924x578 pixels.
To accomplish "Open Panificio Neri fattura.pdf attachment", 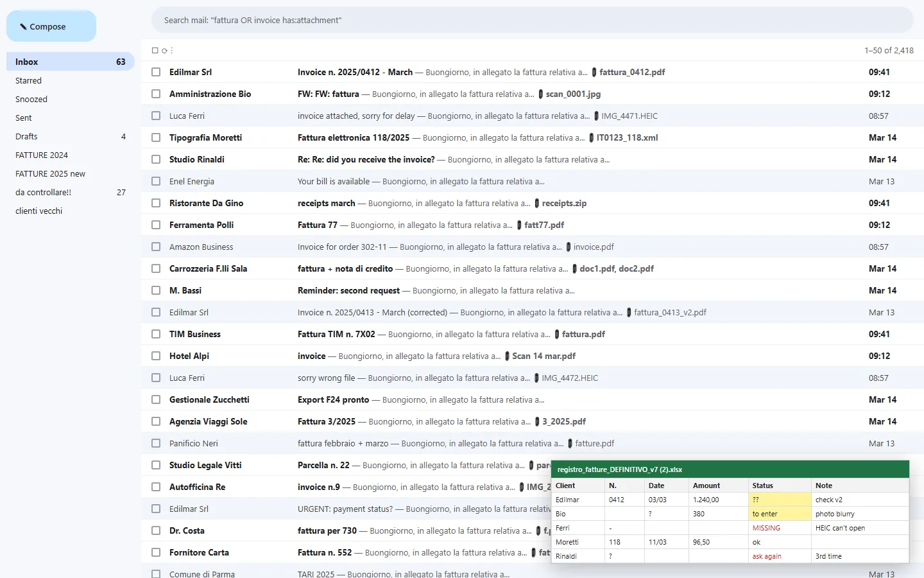I will coord(591,443).
